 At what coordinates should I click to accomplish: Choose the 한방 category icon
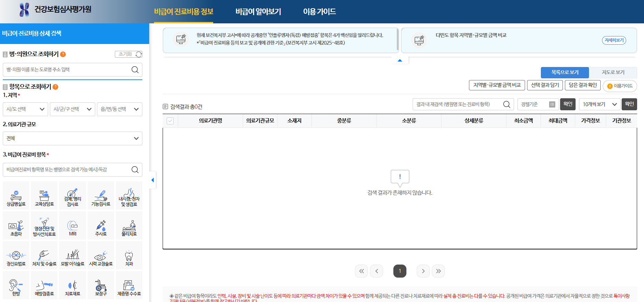(x=16, y=285)
